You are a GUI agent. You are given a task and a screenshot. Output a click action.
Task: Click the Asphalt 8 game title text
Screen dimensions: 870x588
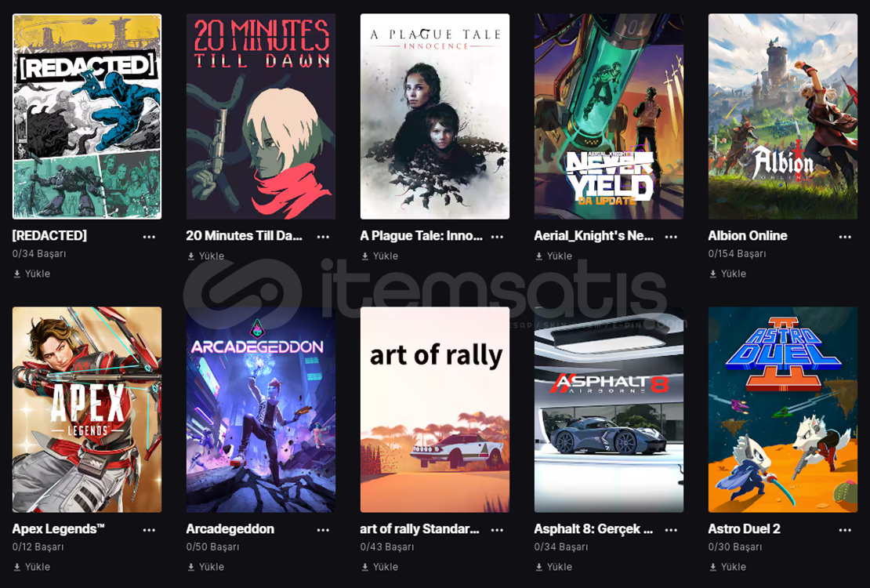(x=593, y=528)
